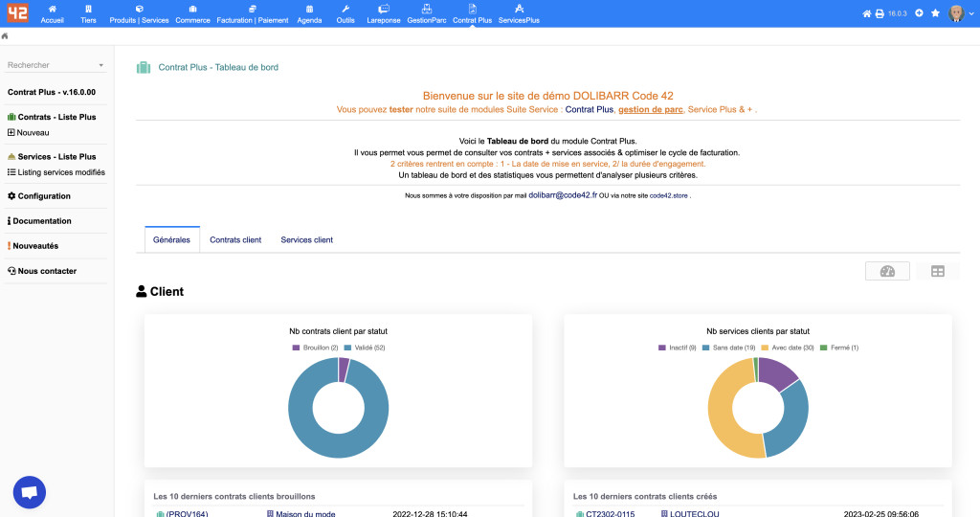This screenshot has height=517, width=980.
Task: Open the Lareponse menu
Action: [383, 13]
